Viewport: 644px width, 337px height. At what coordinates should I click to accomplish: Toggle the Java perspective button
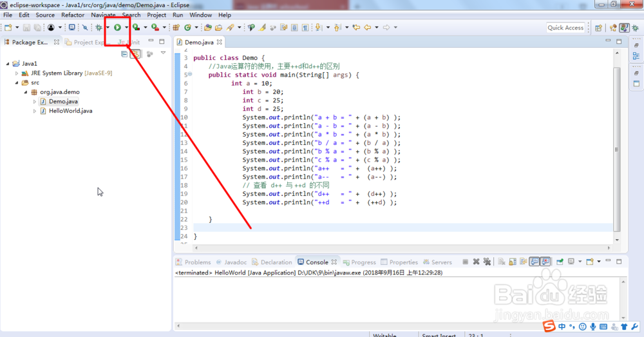pos(624,28)
